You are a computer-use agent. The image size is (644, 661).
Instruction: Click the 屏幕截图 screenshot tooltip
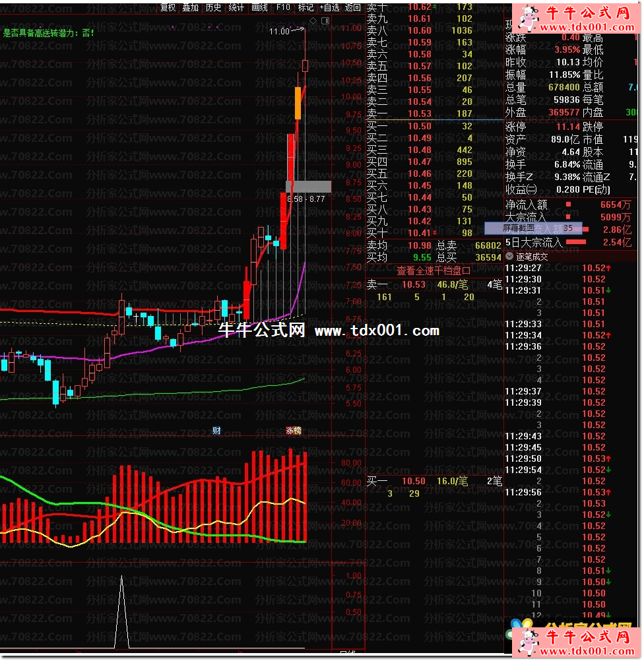[x=518, y=228]
